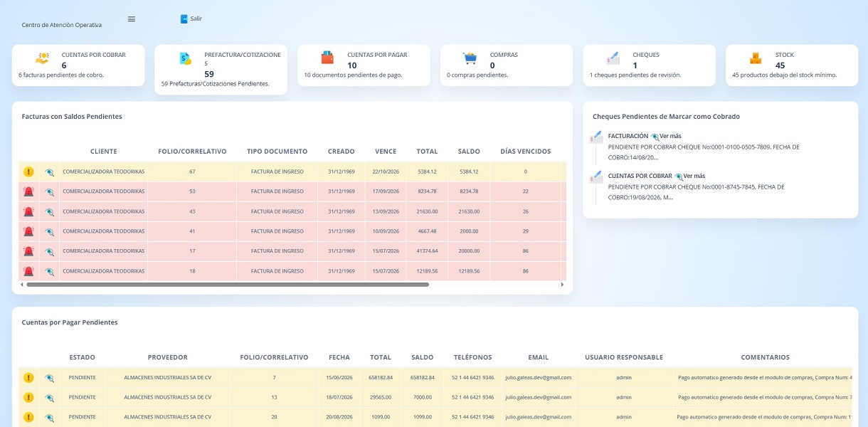Open the Compras shopping cart icon

tap(470, 58)
